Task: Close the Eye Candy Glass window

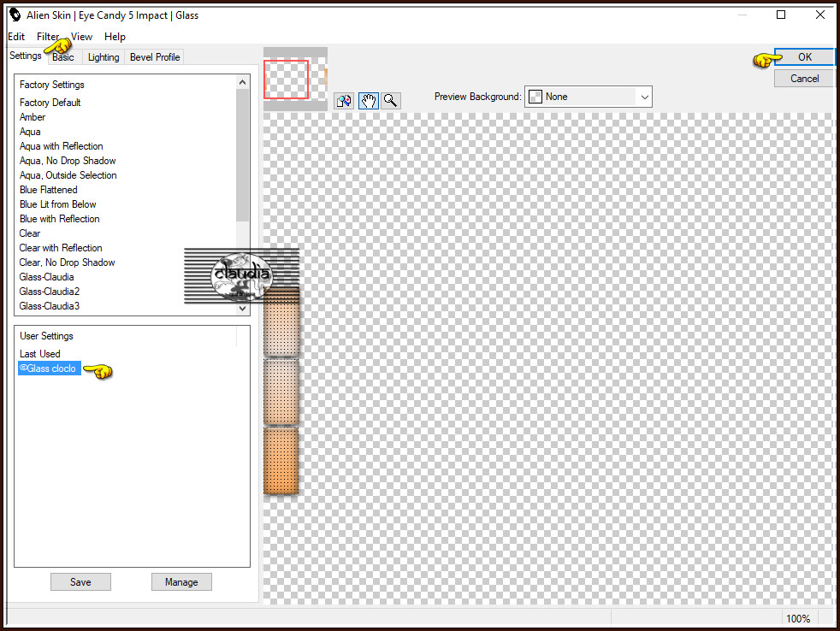Action: pos(820,15)
